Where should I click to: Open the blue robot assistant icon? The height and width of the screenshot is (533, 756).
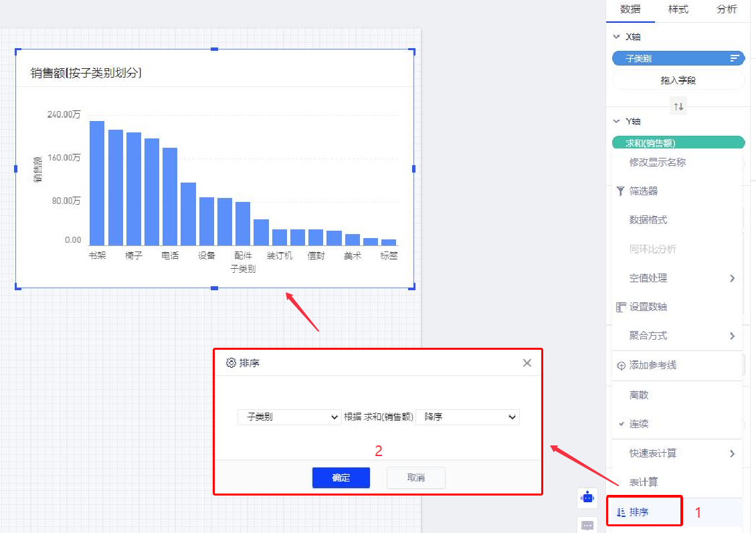(x=587, y=498)
